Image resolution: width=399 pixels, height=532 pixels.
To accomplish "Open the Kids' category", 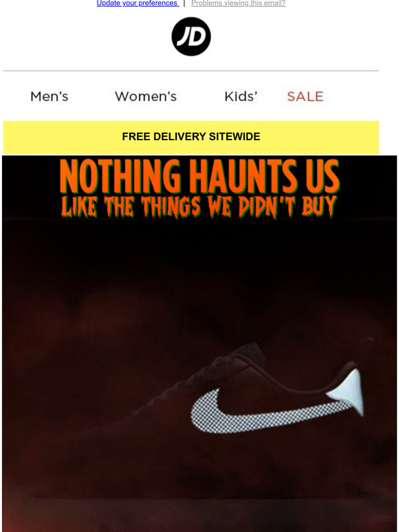I will coord(241,97).
